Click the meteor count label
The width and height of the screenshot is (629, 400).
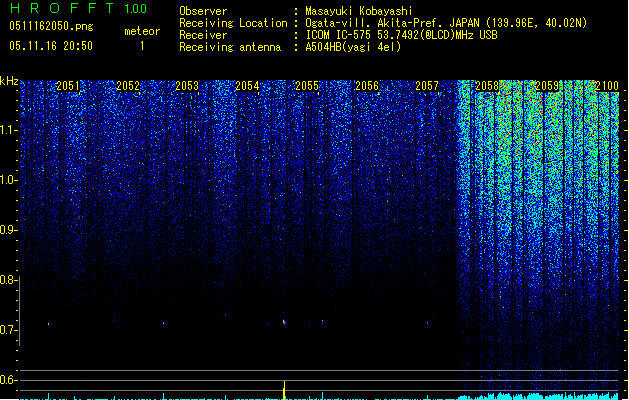point(142,31)
